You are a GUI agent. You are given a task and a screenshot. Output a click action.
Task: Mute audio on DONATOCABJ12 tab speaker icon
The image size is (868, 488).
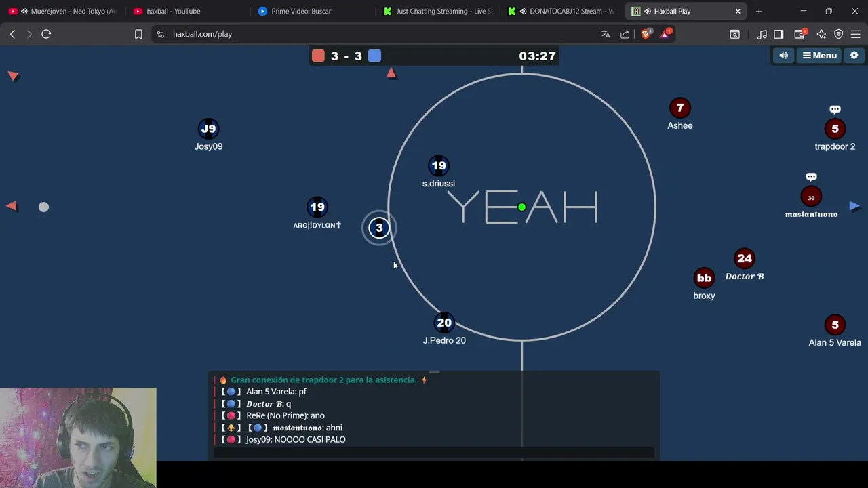click(x=524, y=12)
